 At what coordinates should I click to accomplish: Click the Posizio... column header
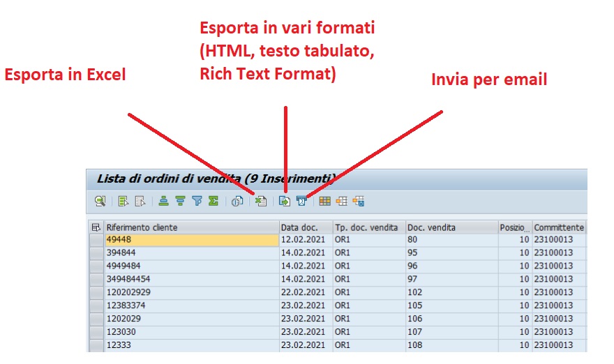(x=515, y=227)
